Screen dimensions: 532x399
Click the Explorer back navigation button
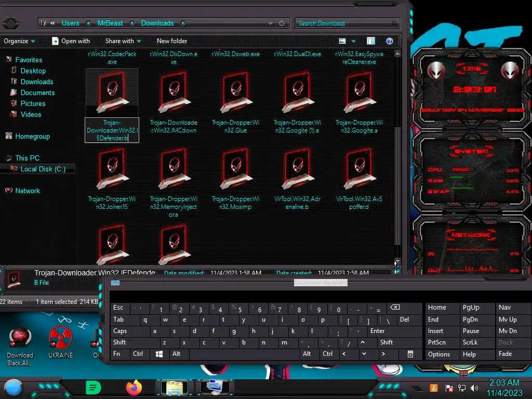click(11, 23)
